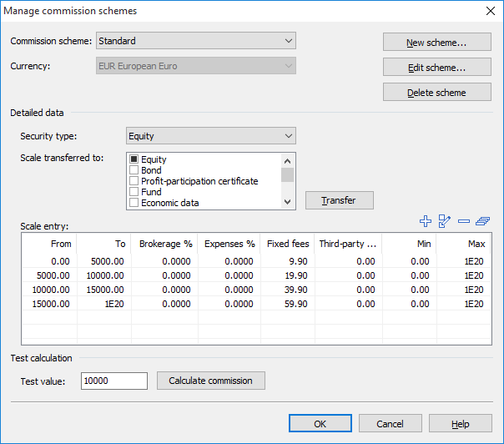The image size is (504, 444).
Task: Click Delete scheme button
Action: pyautogui.click(x=436, y=93)
